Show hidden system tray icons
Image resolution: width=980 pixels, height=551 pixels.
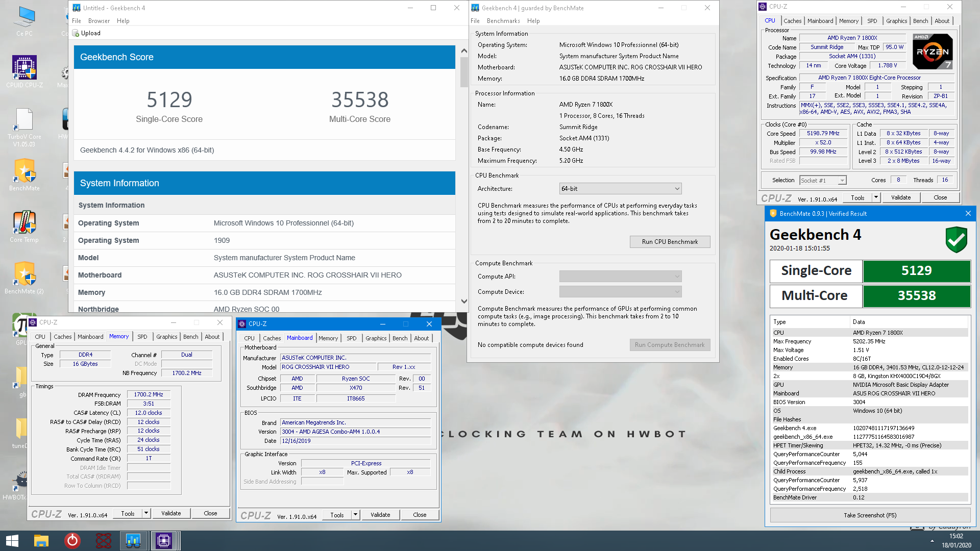pos(932,541)
